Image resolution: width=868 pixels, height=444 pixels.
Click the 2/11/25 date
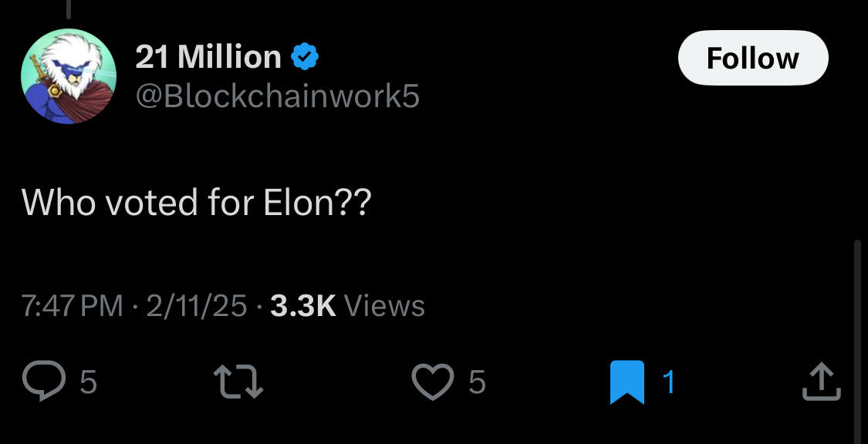[196, 307]
